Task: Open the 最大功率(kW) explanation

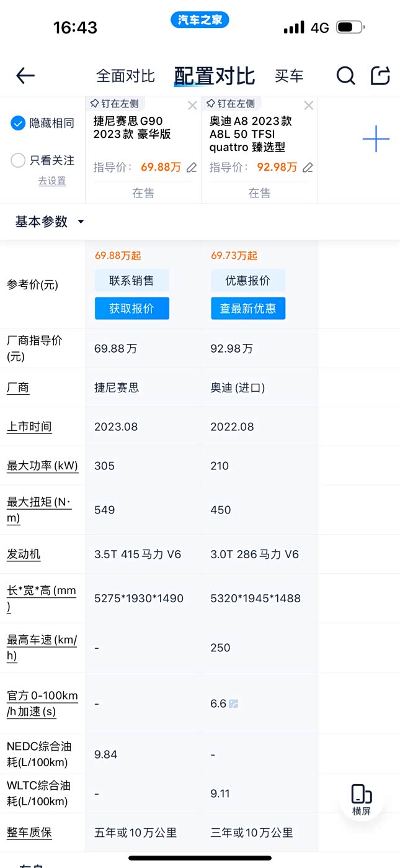Action: click(42, 466)
